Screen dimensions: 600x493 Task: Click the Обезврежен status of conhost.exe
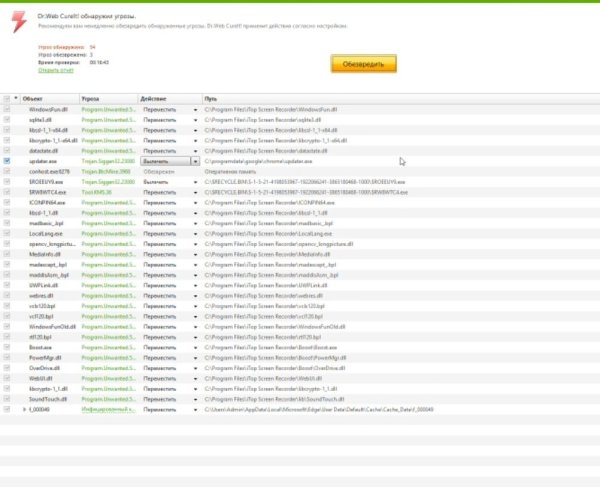(159, 172)
